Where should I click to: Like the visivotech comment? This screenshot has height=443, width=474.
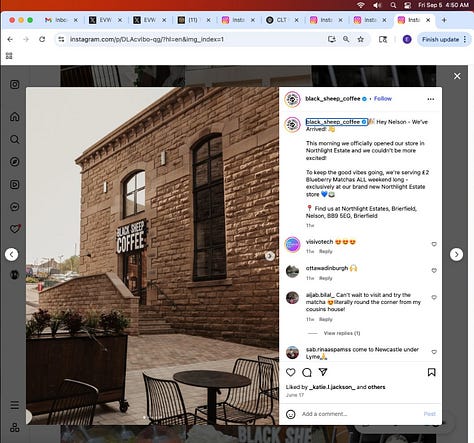(434, 244)
